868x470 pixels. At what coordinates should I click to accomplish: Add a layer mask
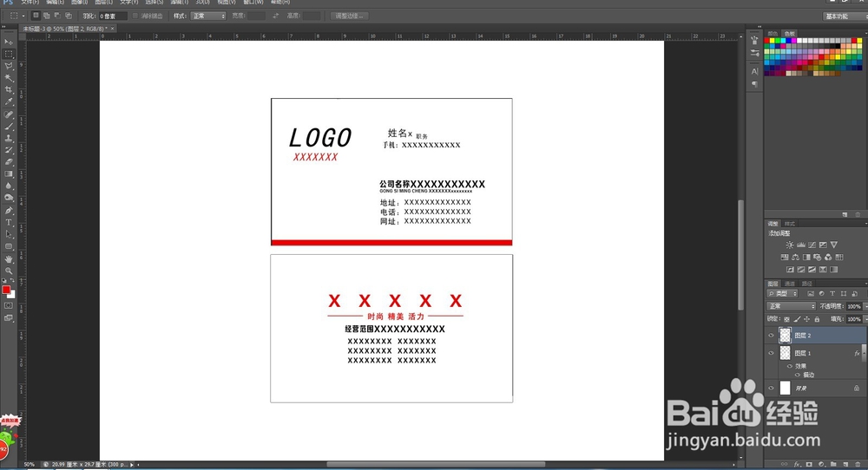809,465
